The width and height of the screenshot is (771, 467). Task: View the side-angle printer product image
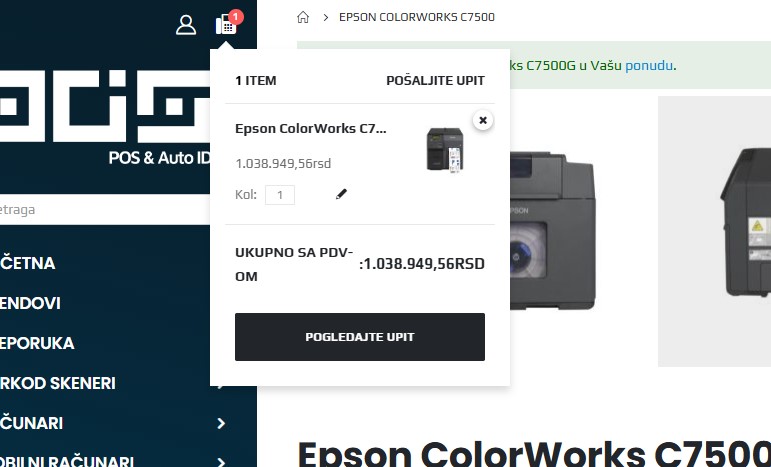pos(714,231)
